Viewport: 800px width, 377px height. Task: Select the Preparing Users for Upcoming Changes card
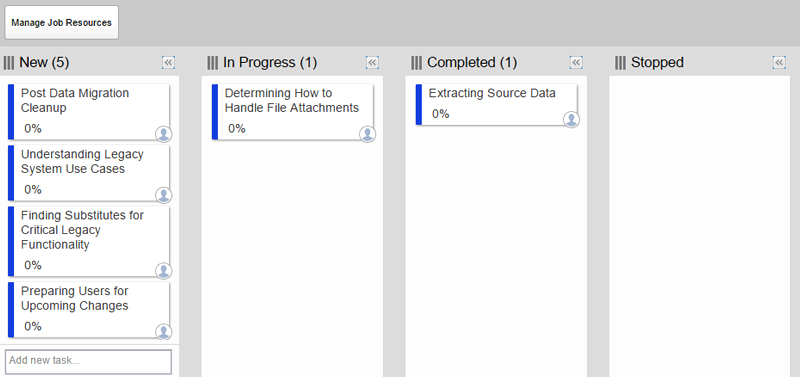coord(89,309)
